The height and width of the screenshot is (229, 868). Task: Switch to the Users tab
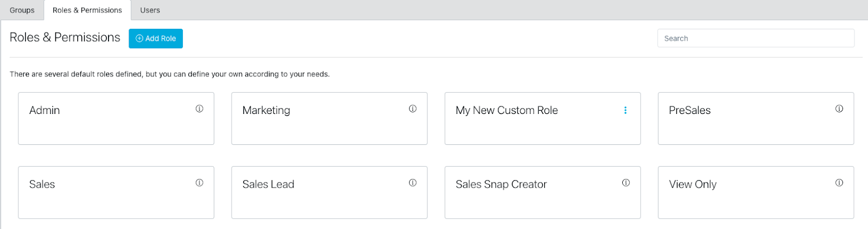(150, 10)
